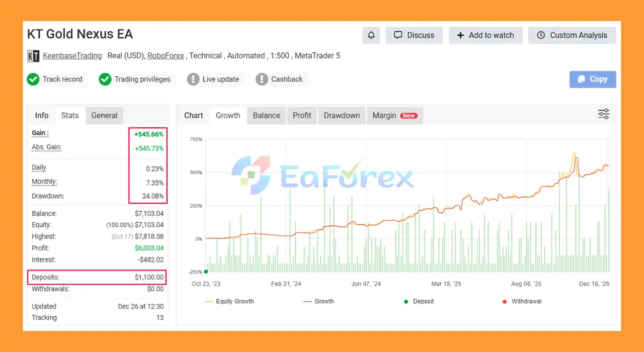Switch to the Balance chart tab
This screenshot has height=352, width=644.
pos(266,116)
